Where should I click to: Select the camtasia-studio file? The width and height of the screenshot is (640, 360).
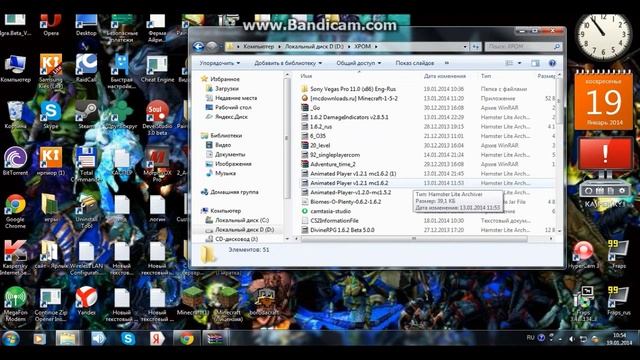(x=330, y=211)
